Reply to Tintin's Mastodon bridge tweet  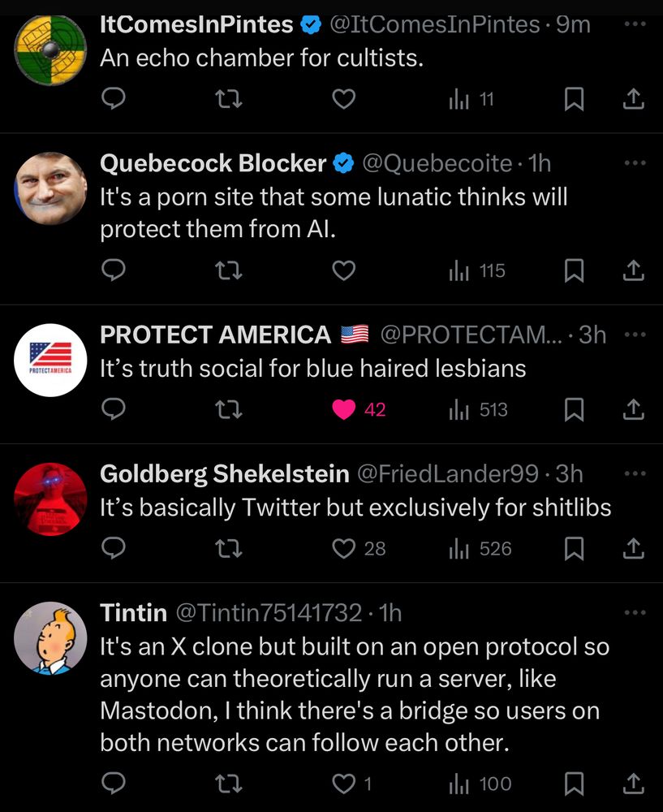point(114,784)
